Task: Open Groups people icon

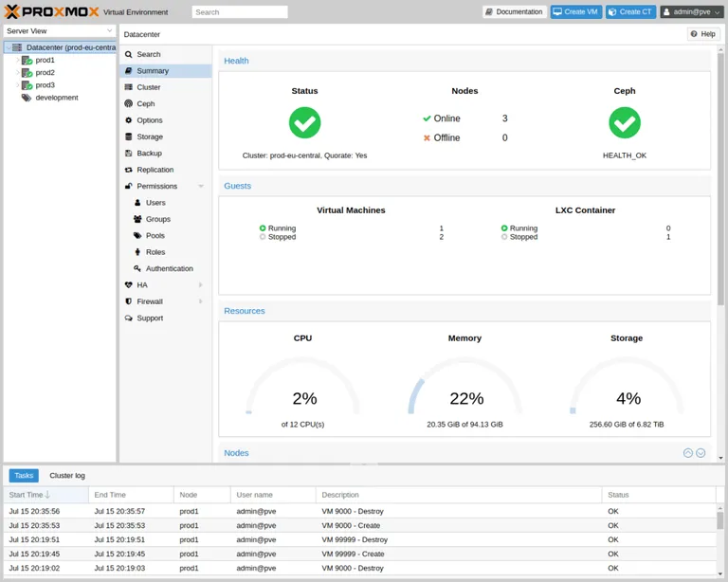Action: pyautogui.click(x=137, y=219)
